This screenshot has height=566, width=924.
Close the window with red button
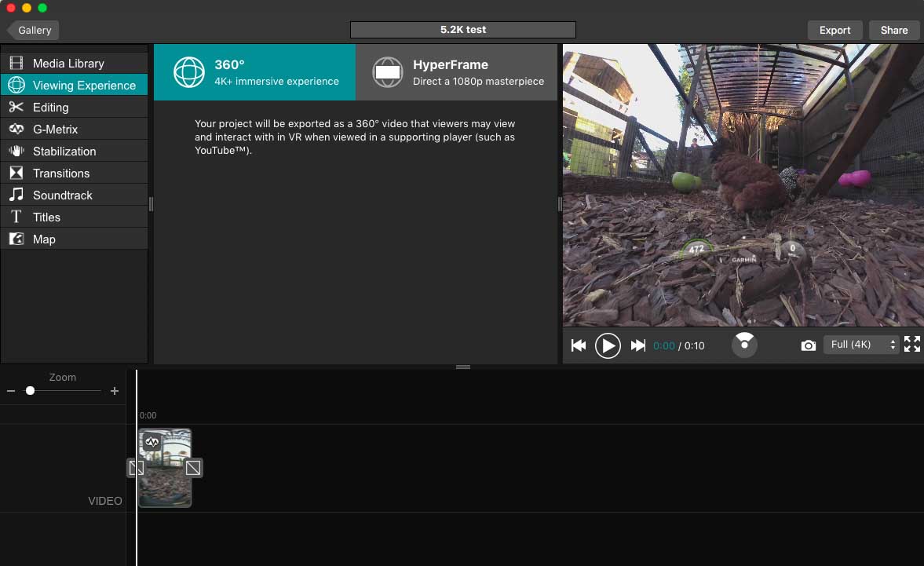(x=11, y=8)
